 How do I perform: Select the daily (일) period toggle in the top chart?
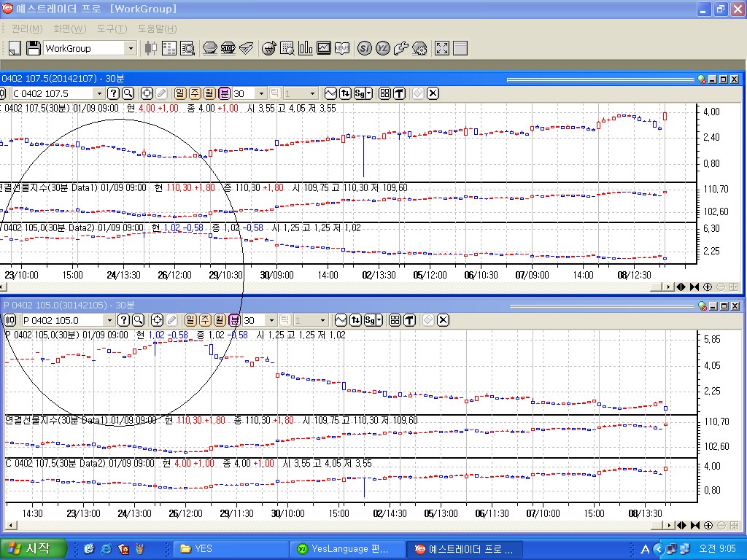pyautogui.click(x=181, y=93)
